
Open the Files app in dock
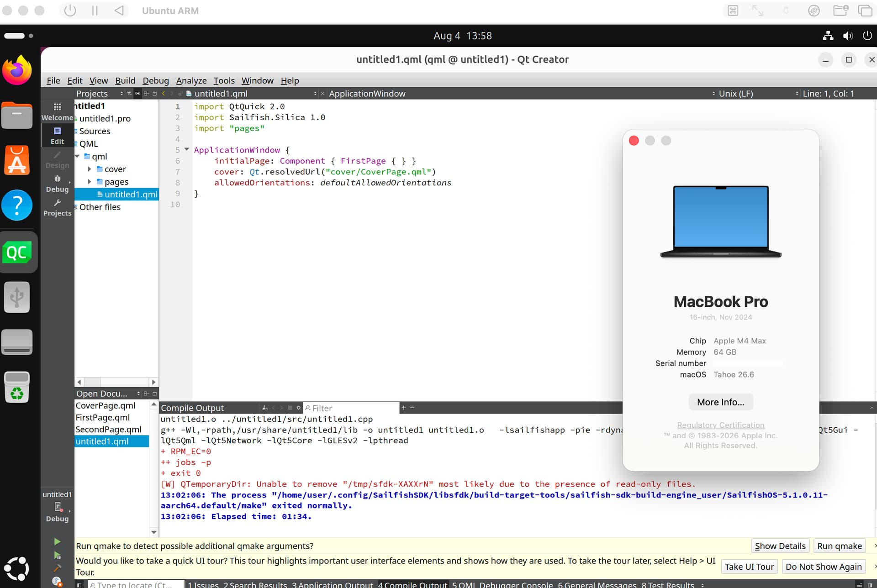pyautogui.click(x=17, y=115)
